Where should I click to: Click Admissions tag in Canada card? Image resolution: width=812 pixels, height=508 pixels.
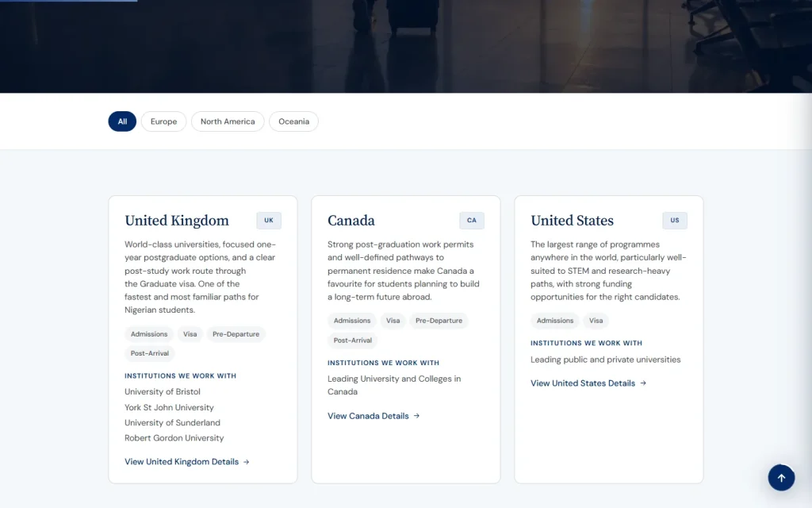point(352,321)
